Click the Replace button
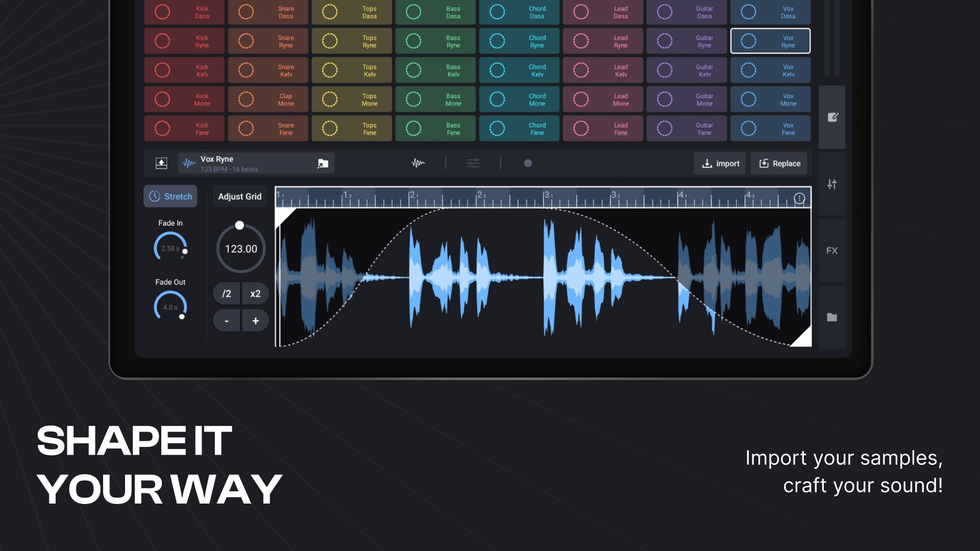This screenshot has height=551, width=980. [x=779, y=163]
